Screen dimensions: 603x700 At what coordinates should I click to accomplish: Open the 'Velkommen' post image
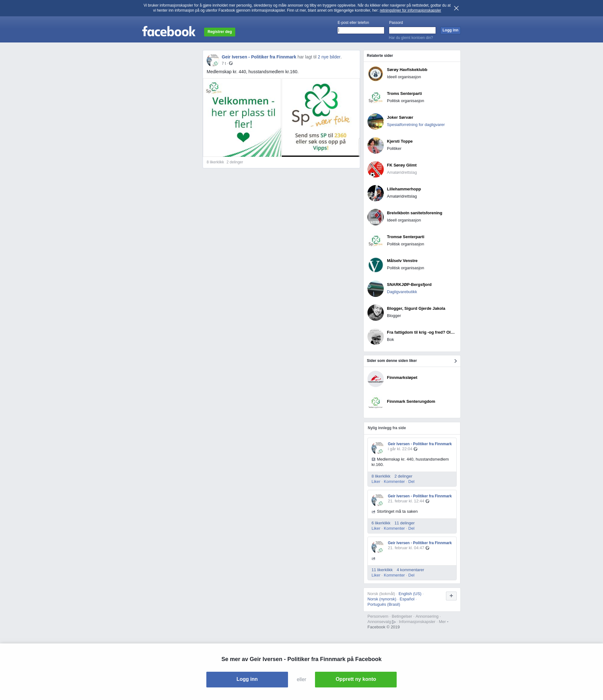click(x=242, y=118)
